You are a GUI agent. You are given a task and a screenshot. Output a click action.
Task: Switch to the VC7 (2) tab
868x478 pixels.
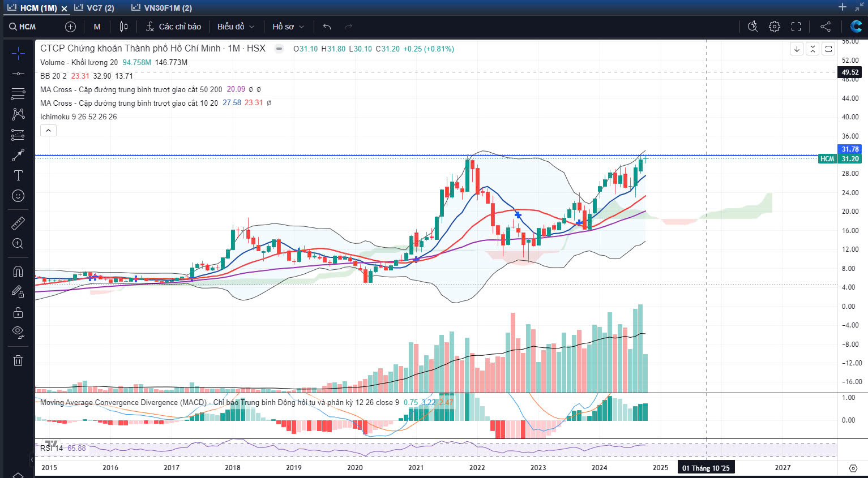point(94,8)
